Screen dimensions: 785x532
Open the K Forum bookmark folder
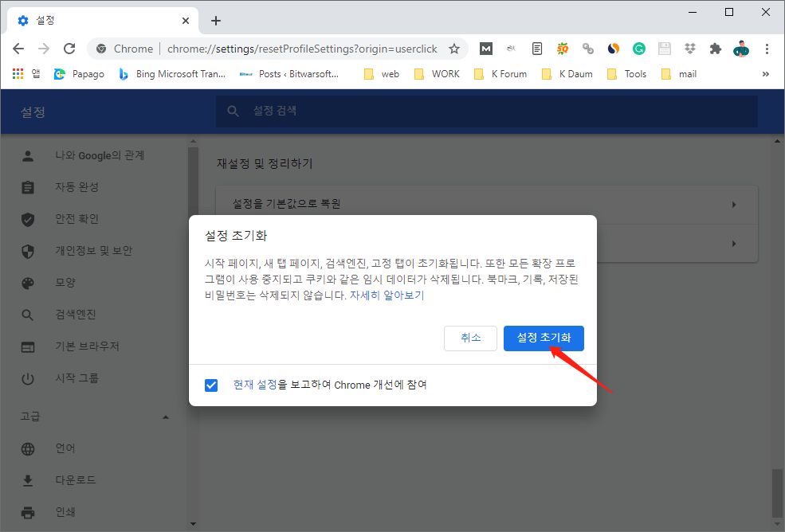point(500,74)
